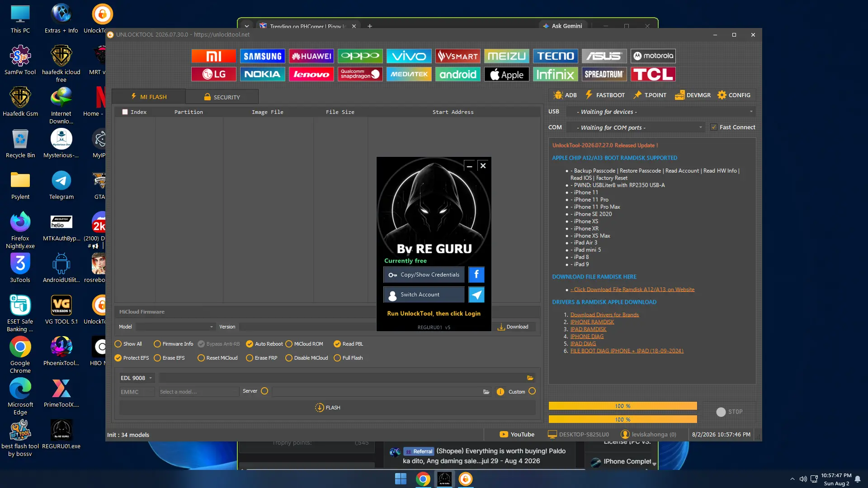Open Google Chrome from the taskbar
Image resolution: width=868 pixels, height=488 pixels.
423,479
